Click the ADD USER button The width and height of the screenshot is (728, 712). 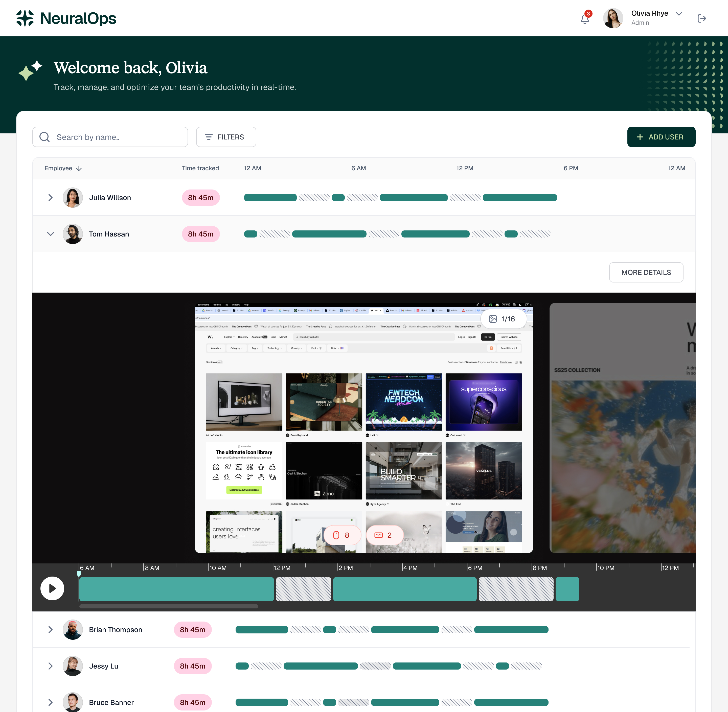(662, 137)
